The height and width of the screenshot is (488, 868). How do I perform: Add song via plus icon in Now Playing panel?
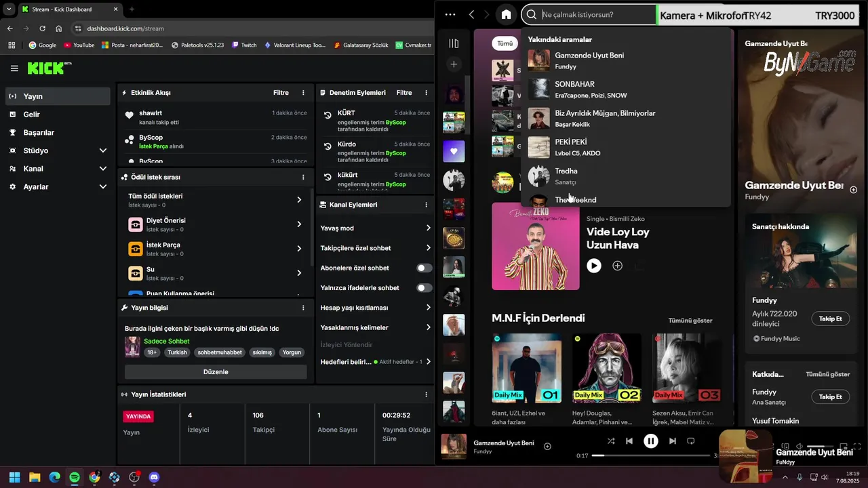[854, 190]
